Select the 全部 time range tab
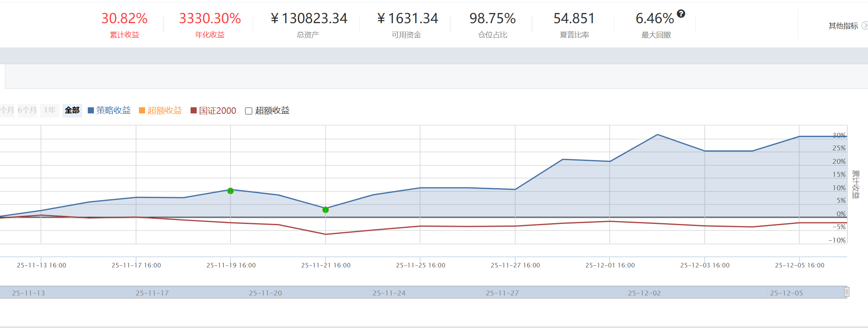This screenshot has width=868, height=328. [x=72, y=110]
